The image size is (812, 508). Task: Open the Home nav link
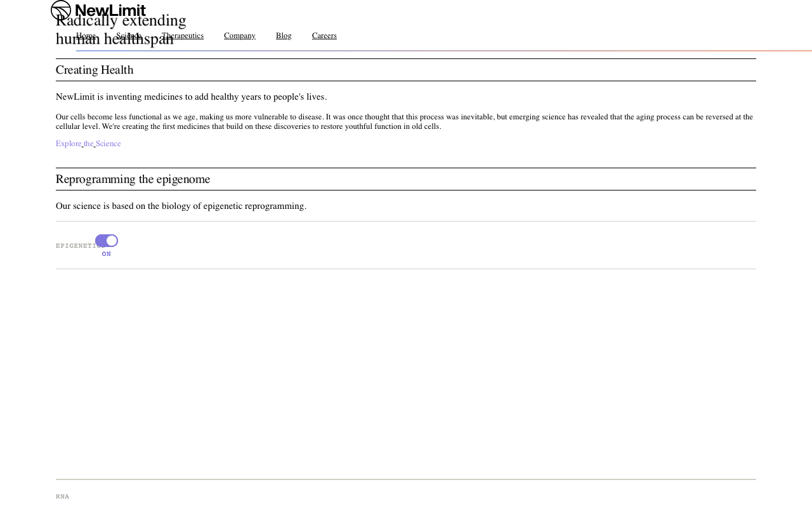point(86,36)
